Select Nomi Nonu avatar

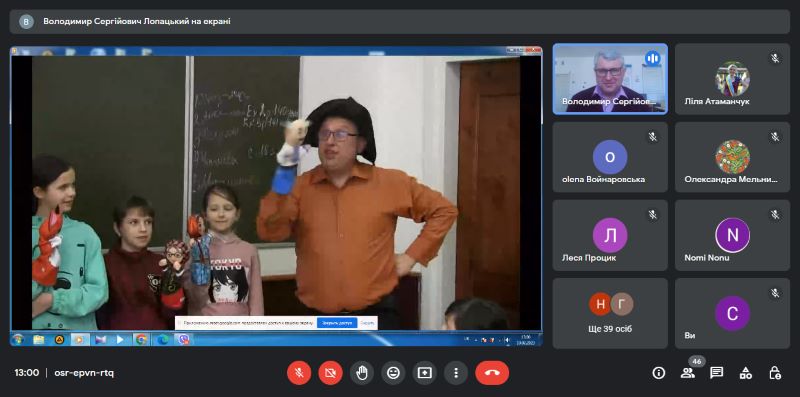(732, 235)
